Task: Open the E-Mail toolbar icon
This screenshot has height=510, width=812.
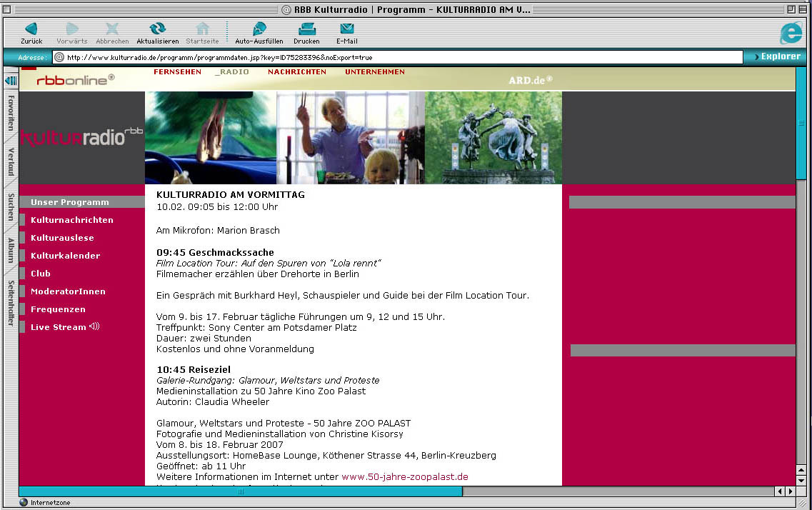Action: (x=346, y=29)
